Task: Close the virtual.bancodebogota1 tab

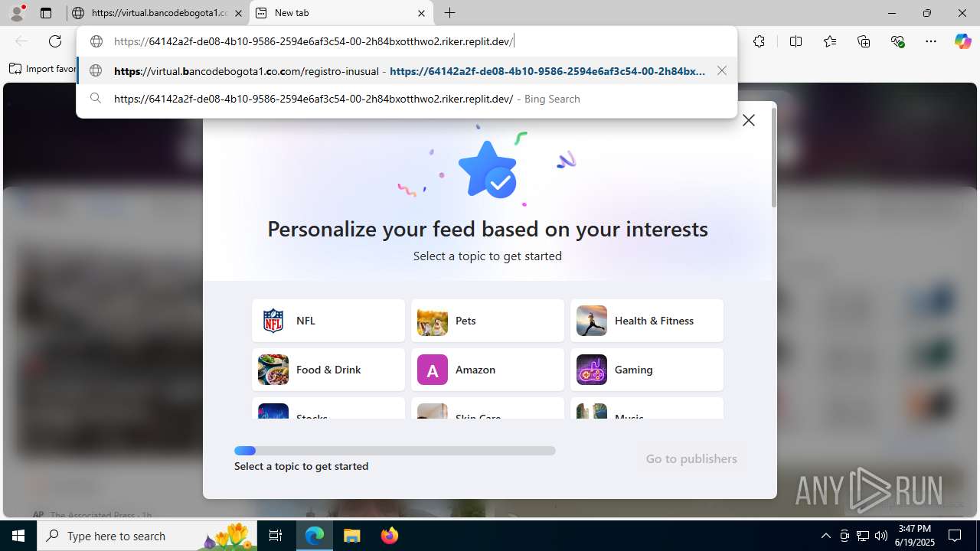Action: tap(238, 13)
